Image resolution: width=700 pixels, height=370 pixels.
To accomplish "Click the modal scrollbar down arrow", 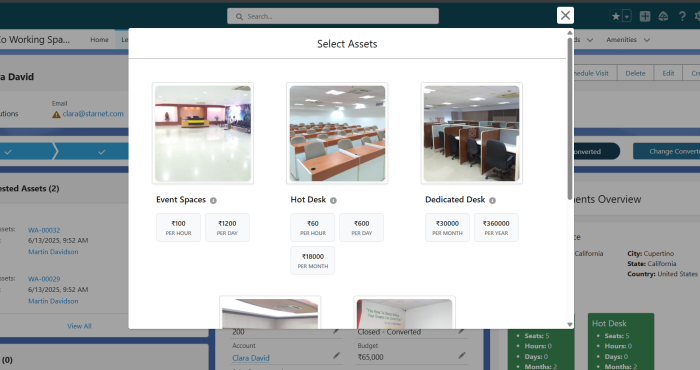I will tap(570, 324).
